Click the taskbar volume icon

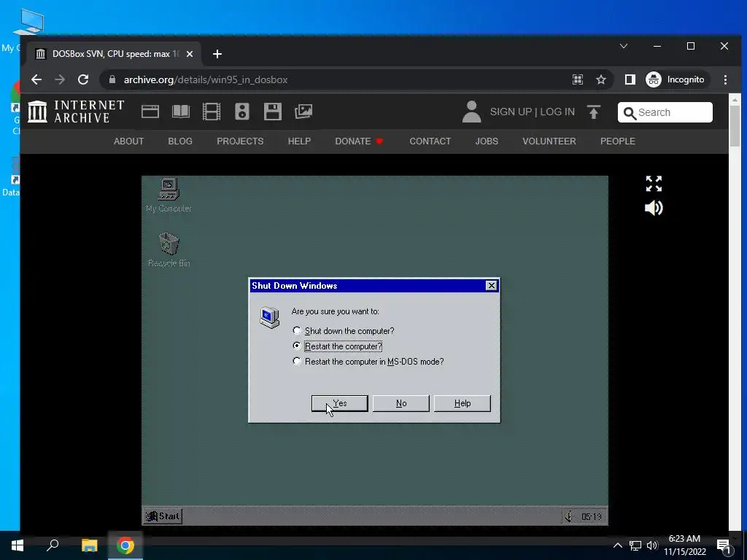point(652,545)
